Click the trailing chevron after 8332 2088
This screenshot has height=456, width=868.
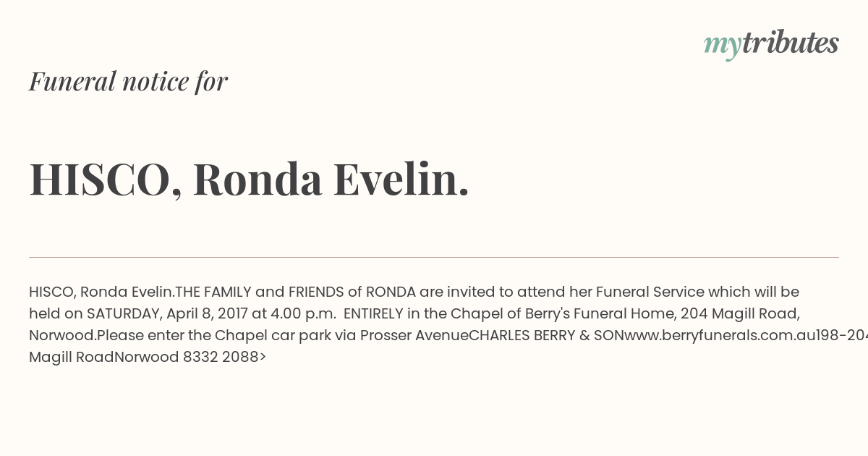[x=263, y=357]
